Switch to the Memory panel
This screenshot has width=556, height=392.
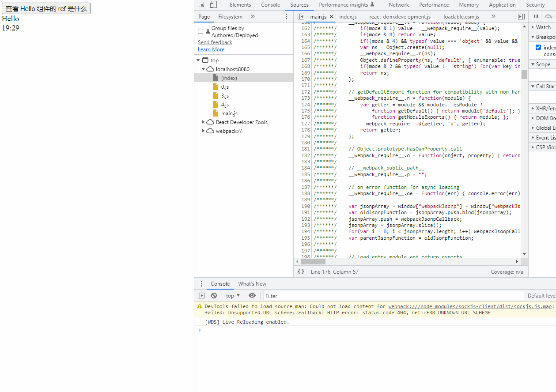469,5
